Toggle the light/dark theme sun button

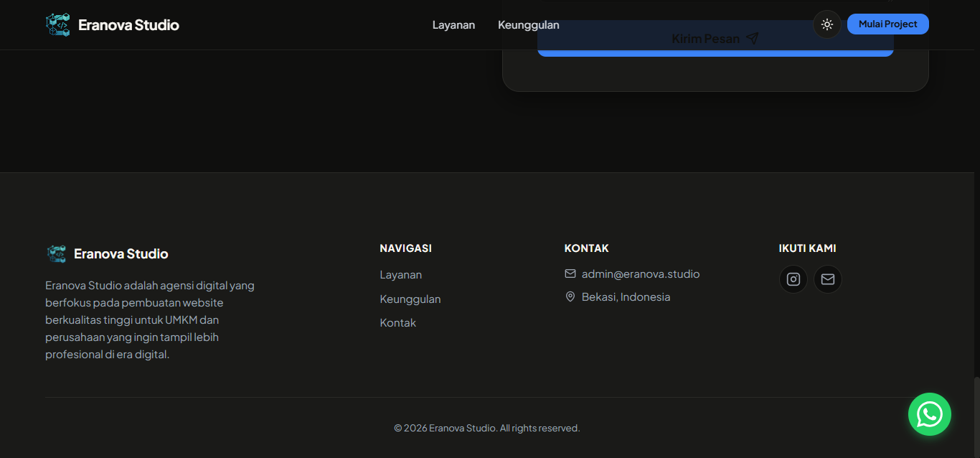click(x=827, y=24)
